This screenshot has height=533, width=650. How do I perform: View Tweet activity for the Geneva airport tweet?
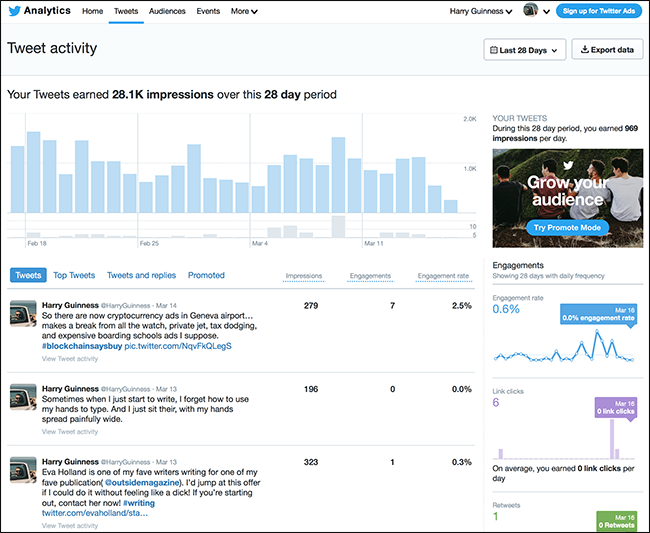point(70,359)
